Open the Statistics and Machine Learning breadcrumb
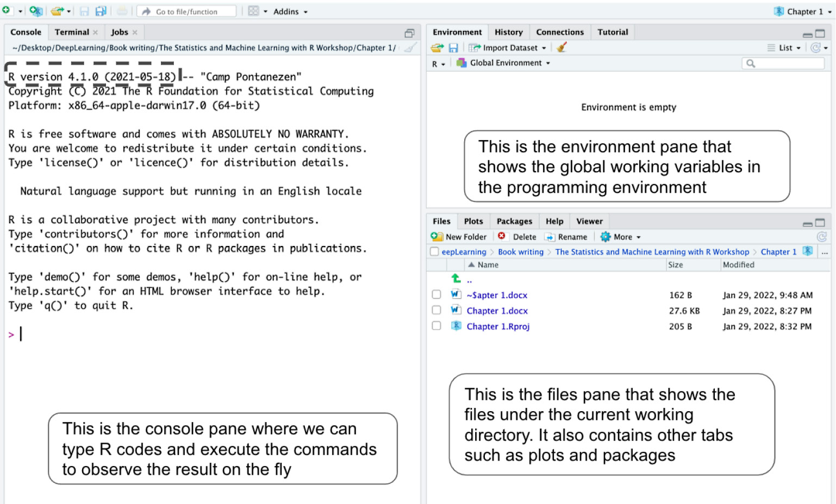The width and height of the screenshot is (836, 504). click(652, 252)
